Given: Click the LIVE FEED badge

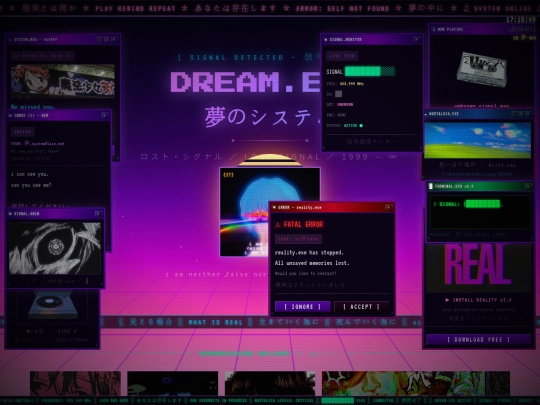Looking at the screenshot, I should pos(342,56).
